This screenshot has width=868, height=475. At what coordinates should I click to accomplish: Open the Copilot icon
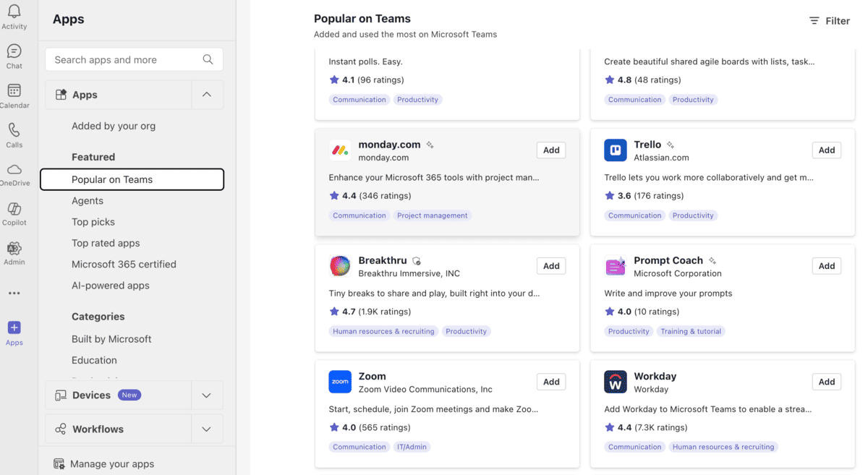point(14,208)
